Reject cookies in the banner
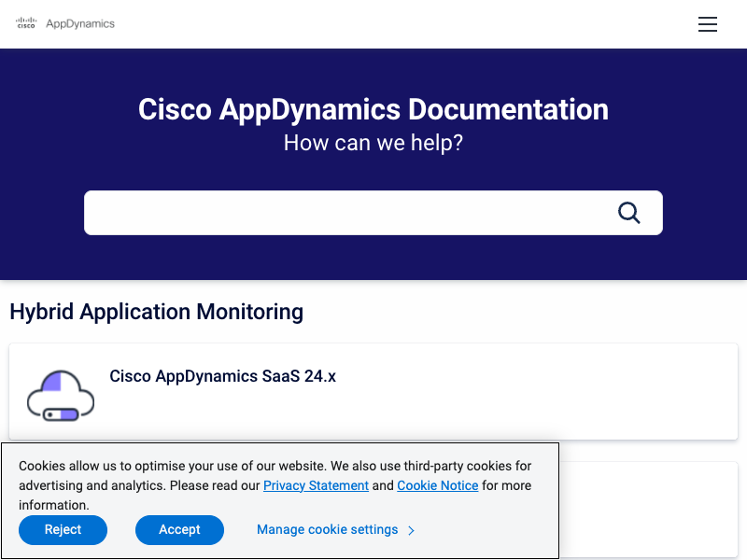 point(63,529)
